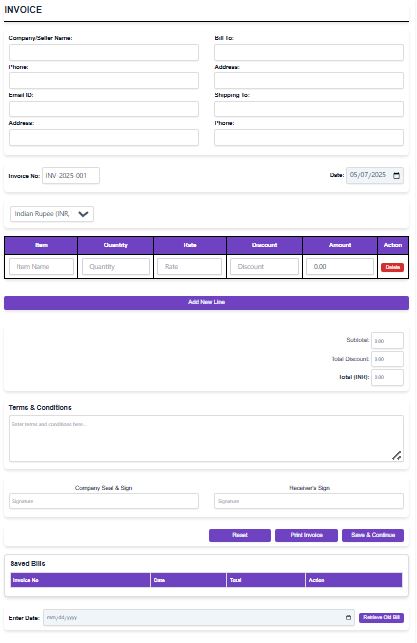The height and width of the screenshot is (643, 417).
Task: Click the Receiver's Sign signature field
Action: pyautogui.click(x=309, y=501)
